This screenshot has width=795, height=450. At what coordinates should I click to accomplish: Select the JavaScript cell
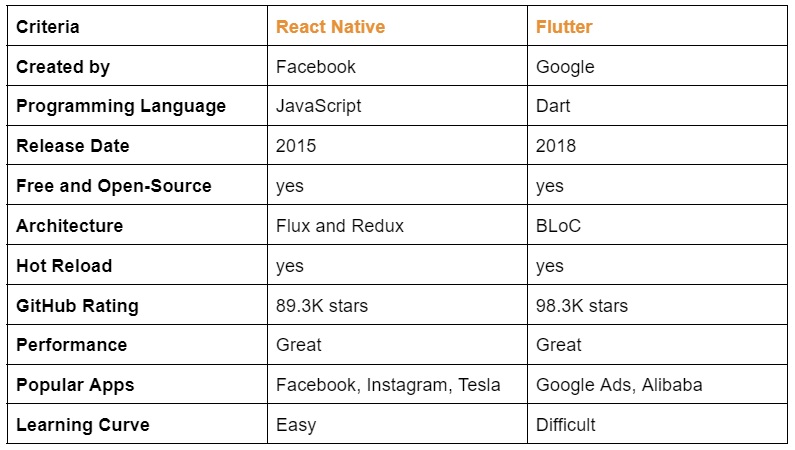(x=397, y=105)
